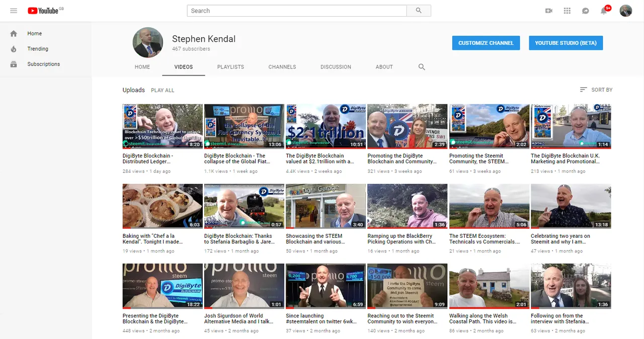
Task: Open title 'valued at $2.1trillion'
Action: (x=320, y=159)
